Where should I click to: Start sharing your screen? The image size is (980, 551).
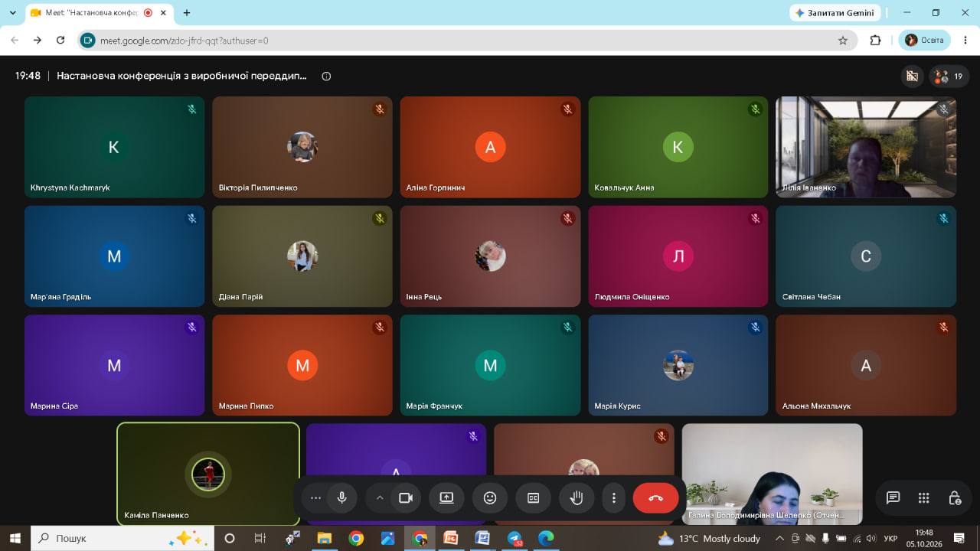click(446, 498)
